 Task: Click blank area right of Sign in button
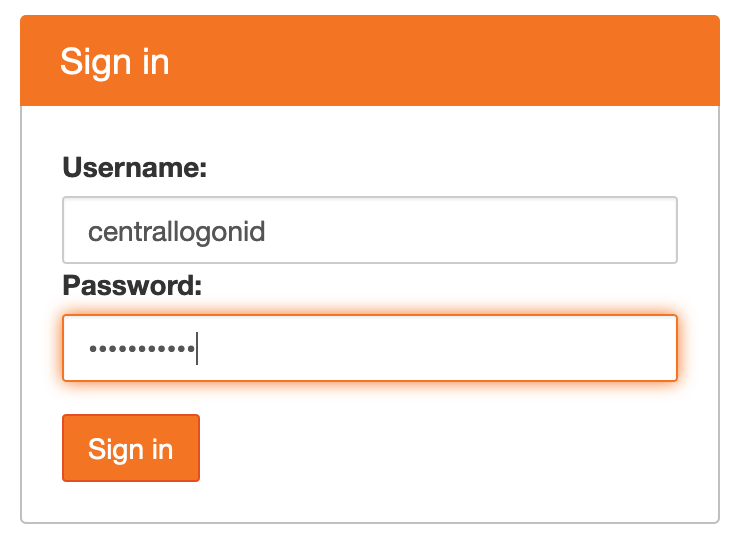(x=450, y=449)
